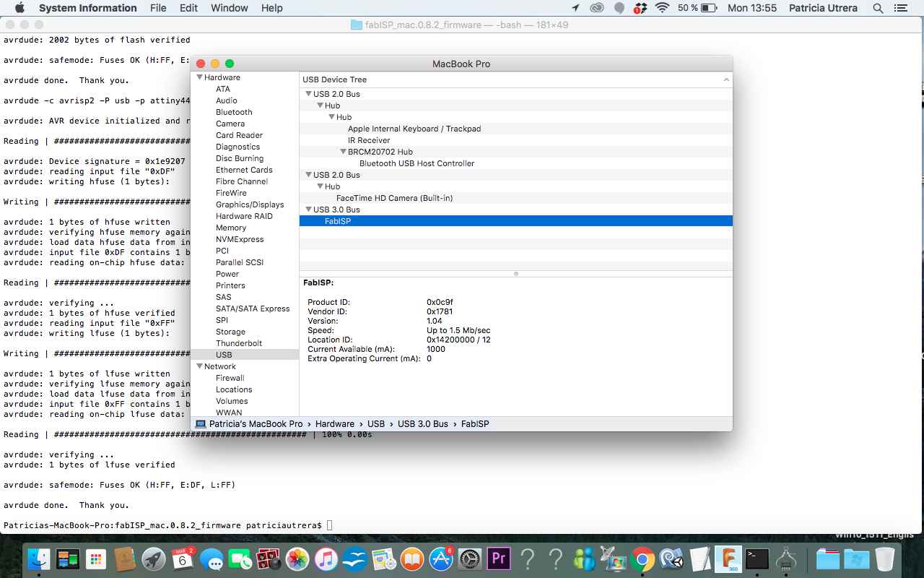Select Storage in the sidebar
This screenshot has height=578, width=924.
pos(230,332)
